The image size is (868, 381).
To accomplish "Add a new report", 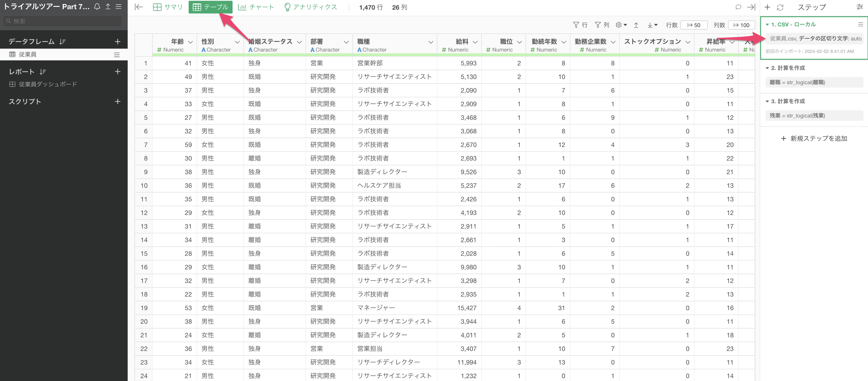I will pyautogui.click(x=118, y=71).
